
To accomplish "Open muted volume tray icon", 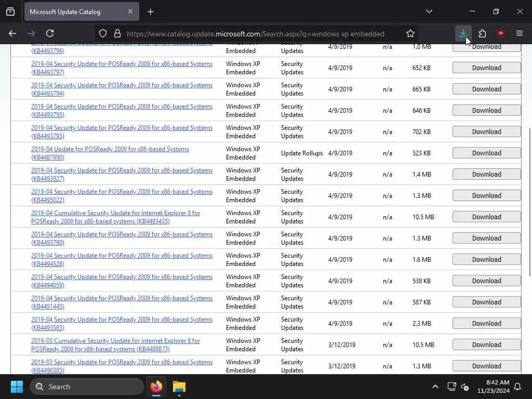I will point(465,387).
